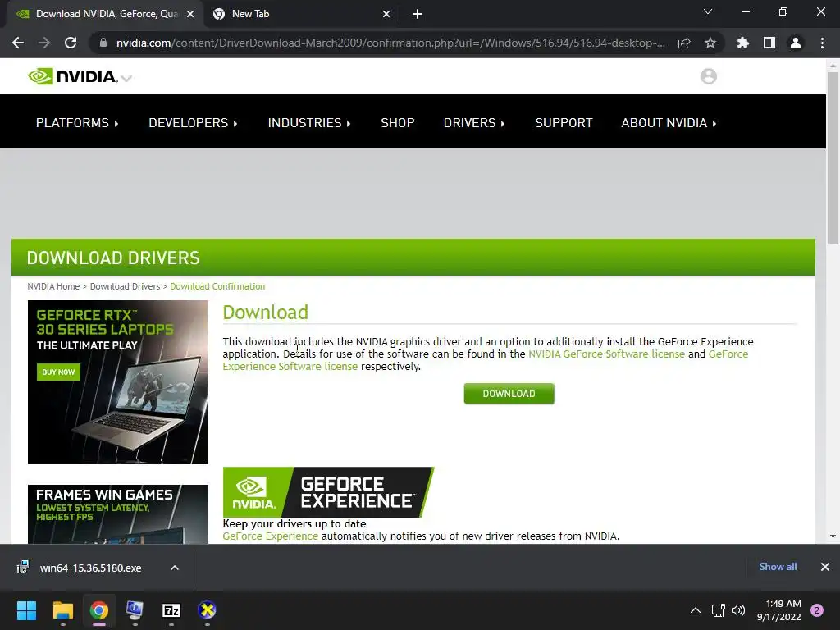
Task: Click the Frames Win Games banner
Action: (118, 514)
